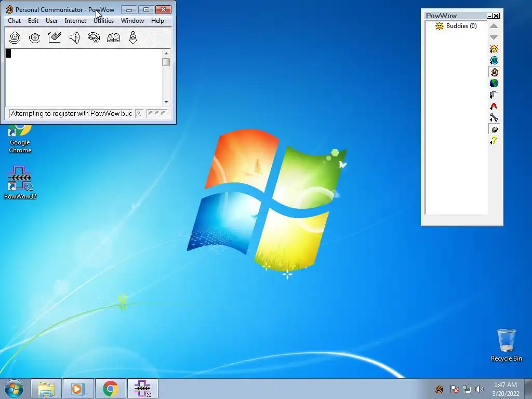
Task: Maximize the Personal Communicator window
Action: [x=146, y=10]
